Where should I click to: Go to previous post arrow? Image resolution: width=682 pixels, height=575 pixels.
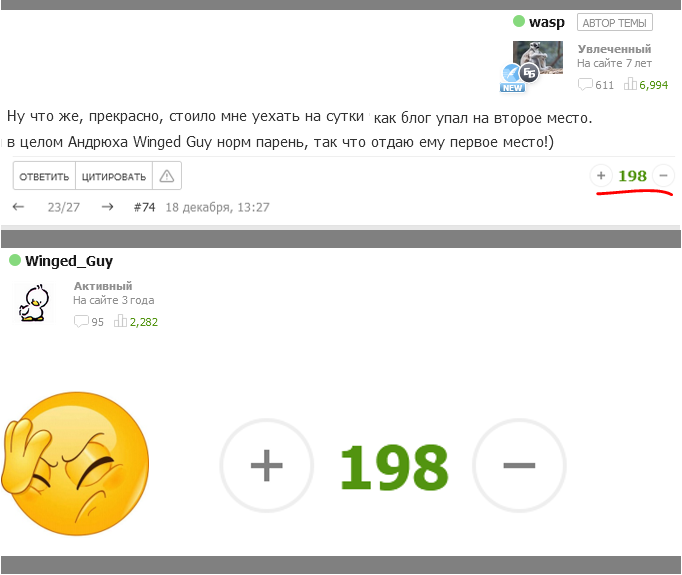(x=18, y=207)
